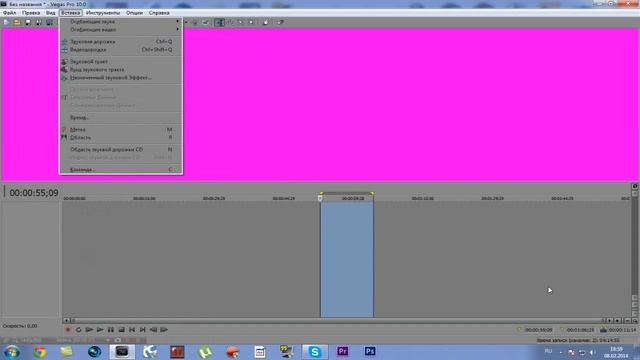Open Adobe Premiere Pro taskbar icon
This screenshot has width=640, height=360.
342,351
